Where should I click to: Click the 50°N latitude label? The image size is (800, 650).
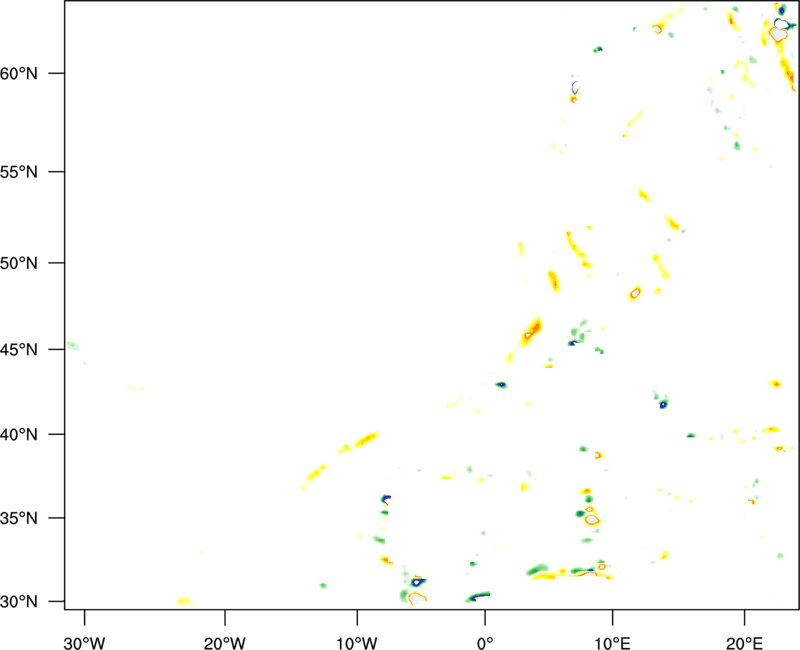[18, 263]
